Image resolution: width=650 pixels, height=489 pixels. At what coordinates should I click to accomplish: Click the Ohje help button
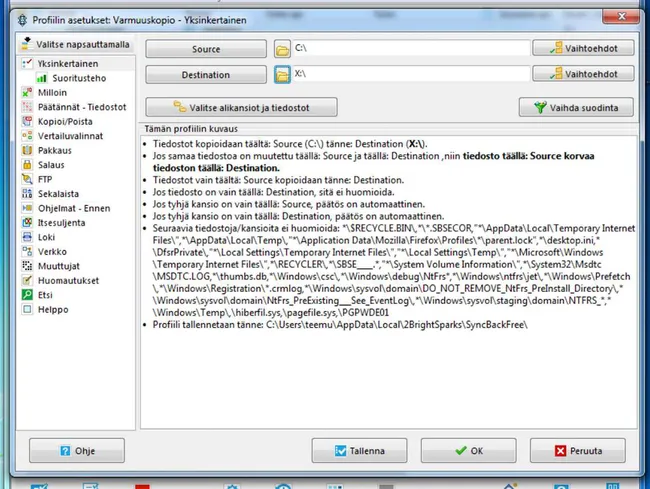click(x=77, y=450)
